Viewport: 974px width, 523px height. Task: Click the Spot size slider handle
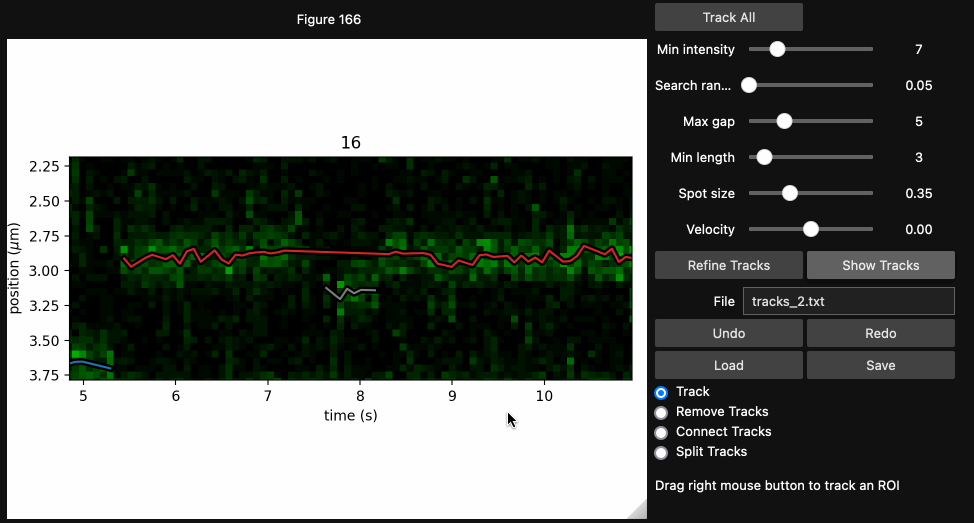pyautogui.click(x=790, y=193)
